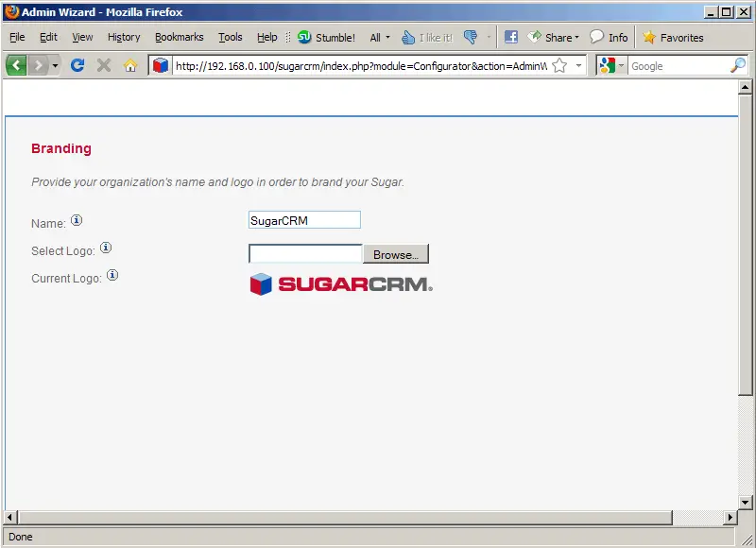Open the thumbs-down options dropdown arrow
Image resolution: width=756 pixels, height=548 pixels.
click(x=489, y=37)
